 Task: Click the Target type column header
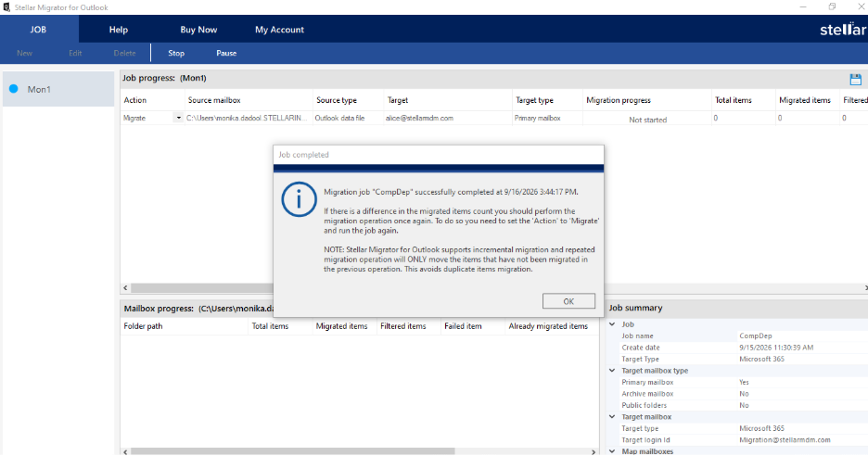547,100
